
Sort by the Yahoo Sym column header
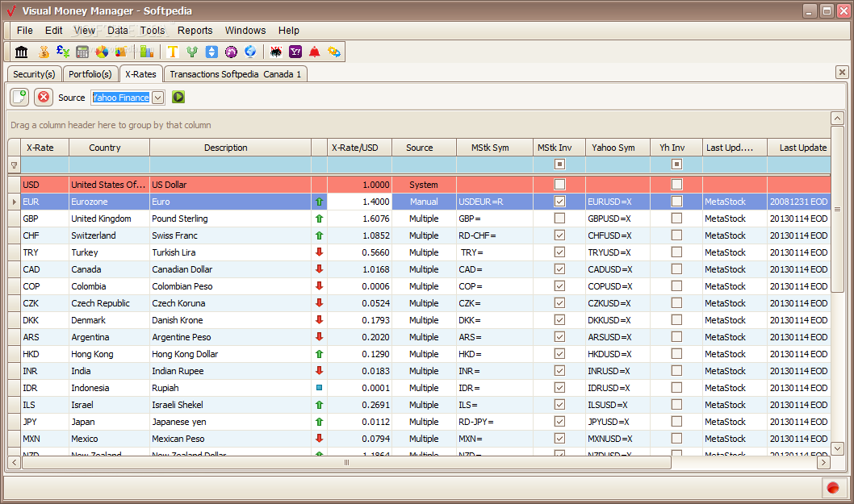(617, 148)
